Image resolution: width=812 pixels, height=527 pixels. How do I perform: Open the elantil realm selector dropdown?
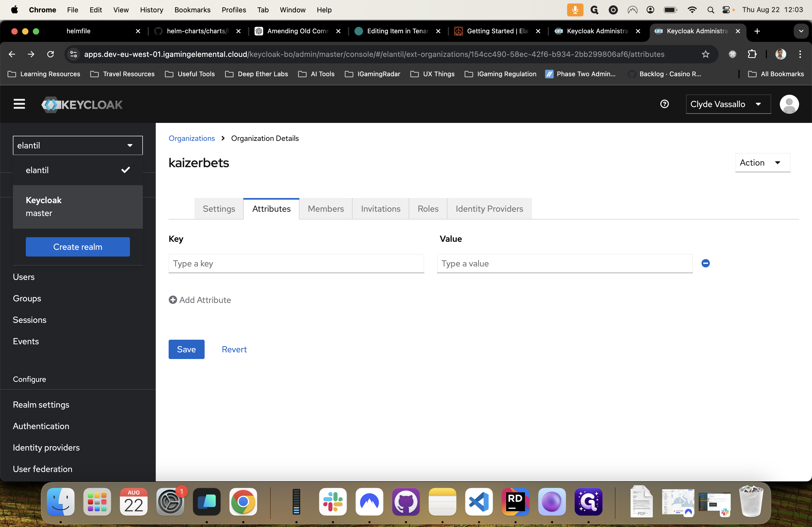pos(78,145)
